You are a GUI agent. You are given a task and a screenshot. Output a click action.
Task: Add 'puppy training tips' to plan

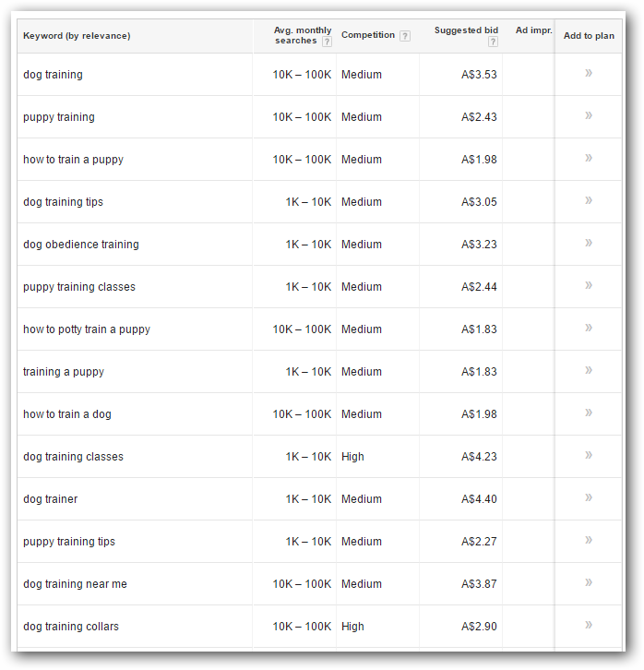(x=588, y=540)
